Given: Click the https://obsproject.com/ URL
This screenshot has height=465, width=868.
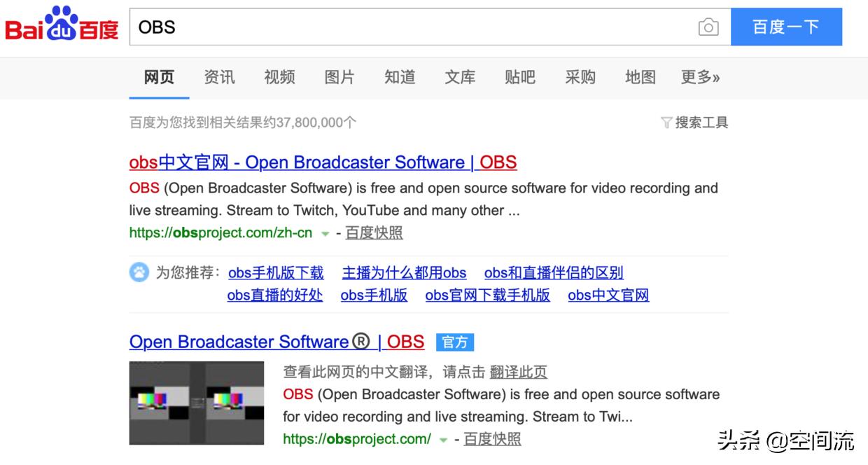Looking at the screenshot, I should coord(357,439).
